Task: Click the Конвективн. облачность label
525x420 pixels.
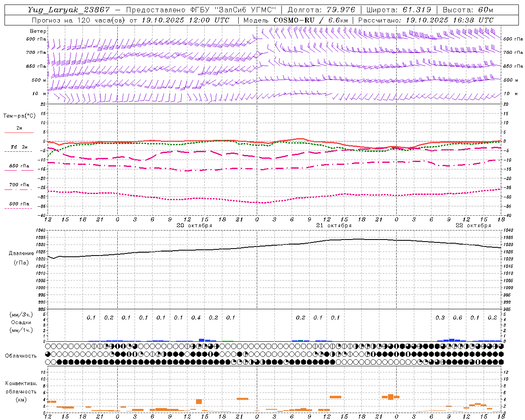Action: [x=21, y=388]
